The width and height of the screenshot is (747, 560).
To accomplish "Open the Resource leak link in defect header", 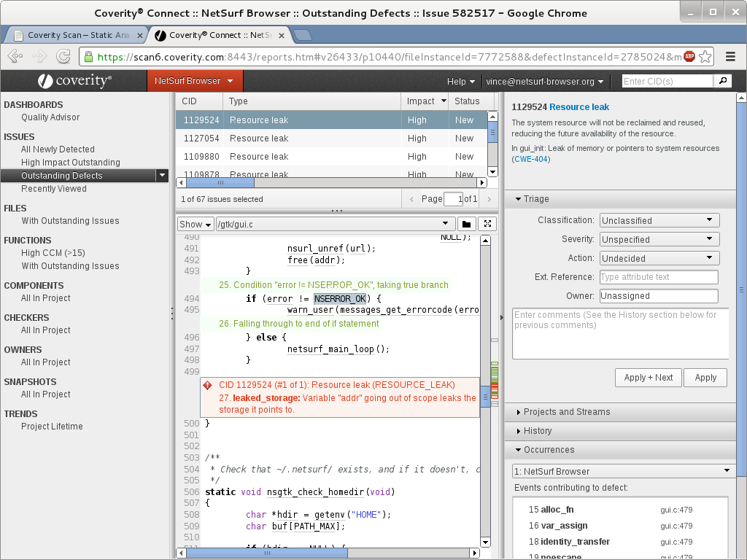I will tap(578, 107).
